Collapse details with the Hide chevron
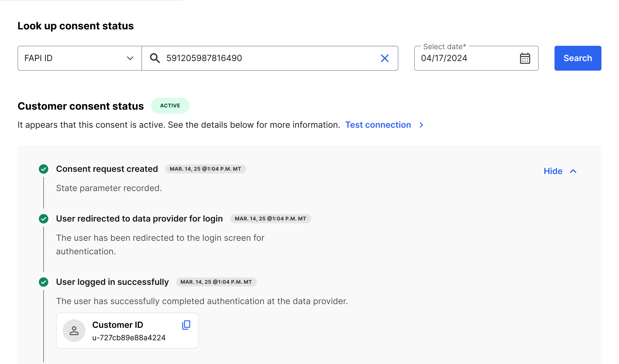Viewport: 619px width, 364px height. 573,171
